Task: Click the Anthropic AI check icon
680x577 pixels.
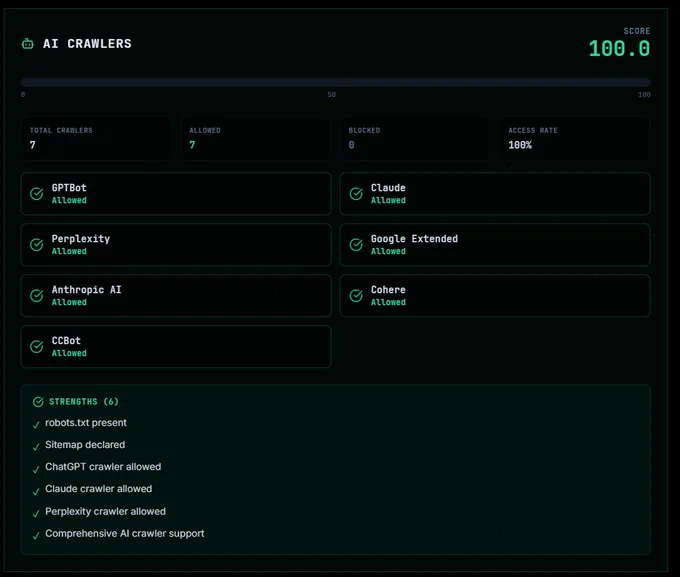Action: (37, 295)
